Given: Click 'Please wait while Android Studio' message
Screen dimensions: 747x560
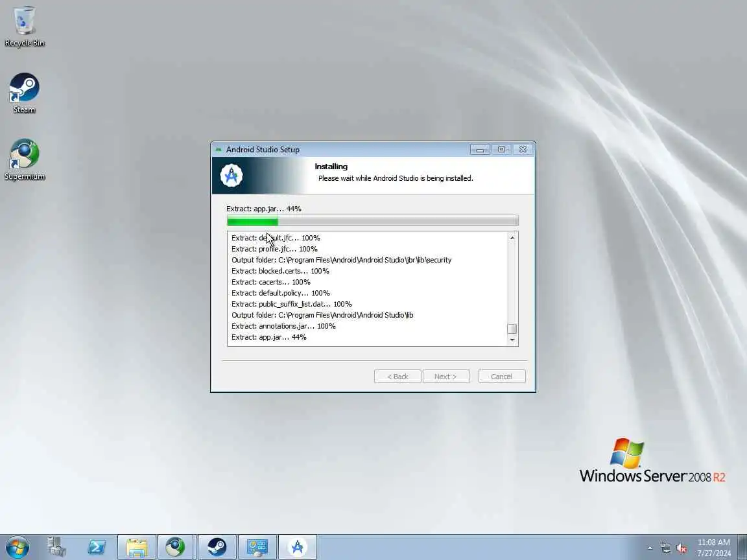Looking at the screenshot, I should point(396,178).
